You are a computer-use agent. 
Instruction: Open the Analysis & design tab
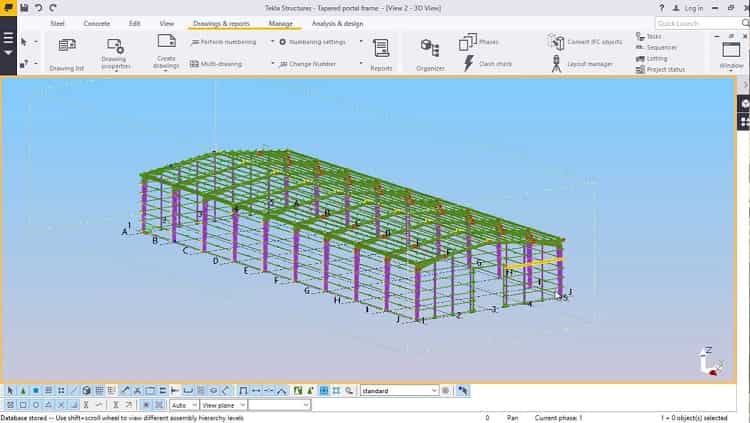pos(337,23)
